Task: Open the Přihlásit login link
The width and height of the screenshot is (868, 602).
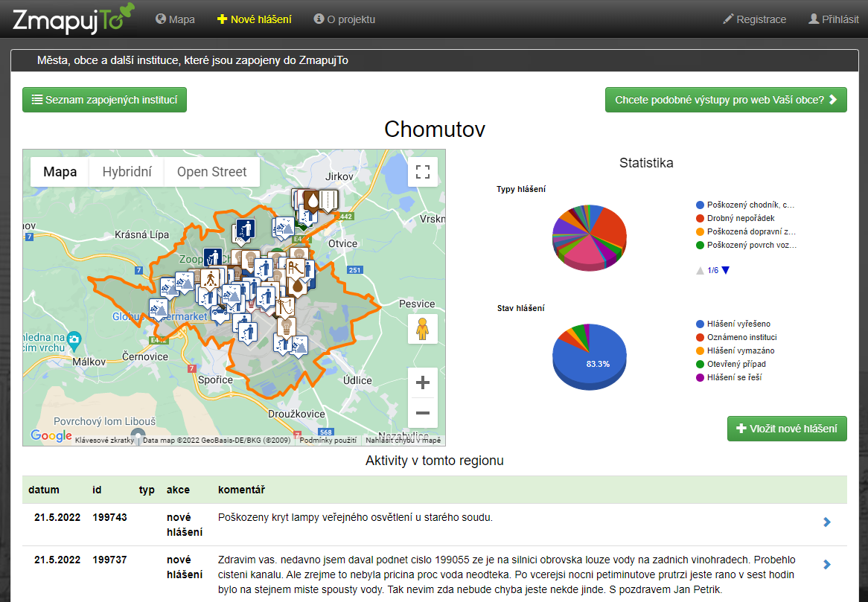Action: [x=834, y=19]
